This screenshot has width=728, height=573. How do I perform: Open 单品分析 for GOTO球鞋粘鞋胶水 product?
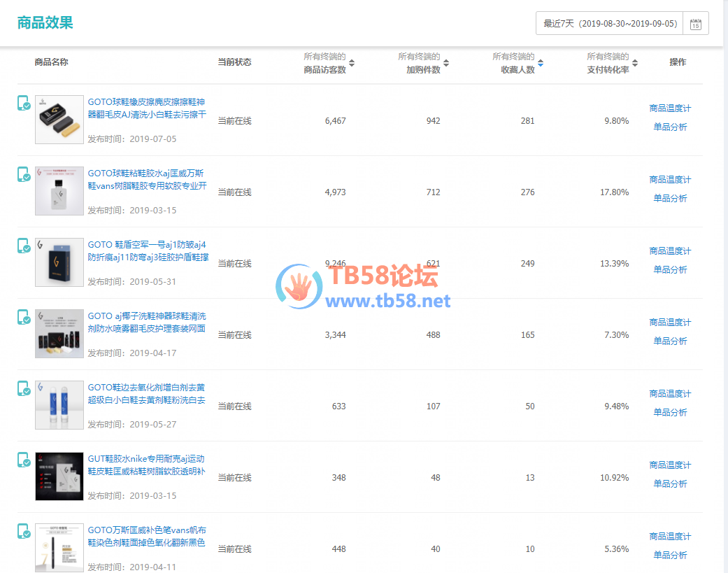[x=670, y=199]
